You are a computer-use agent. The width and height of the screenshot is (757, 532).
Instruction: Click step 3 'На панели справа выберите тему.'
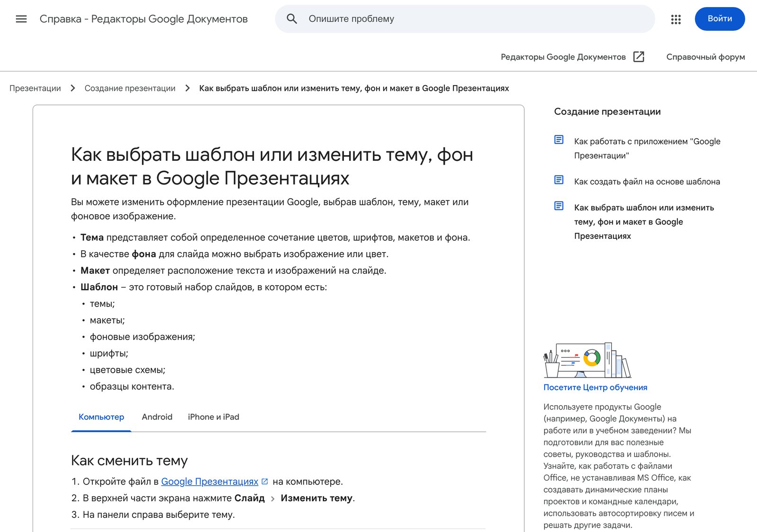159,515
